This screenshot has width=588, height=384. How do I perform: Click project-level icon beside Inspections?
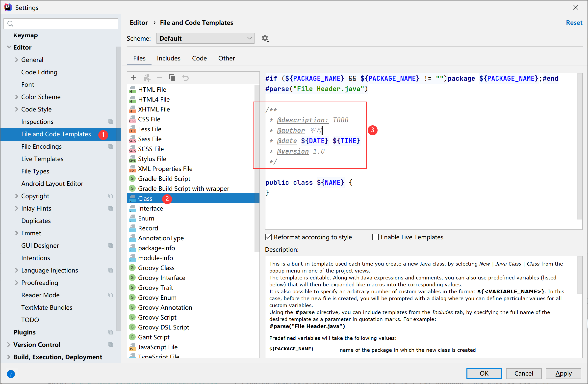point(111,122)
